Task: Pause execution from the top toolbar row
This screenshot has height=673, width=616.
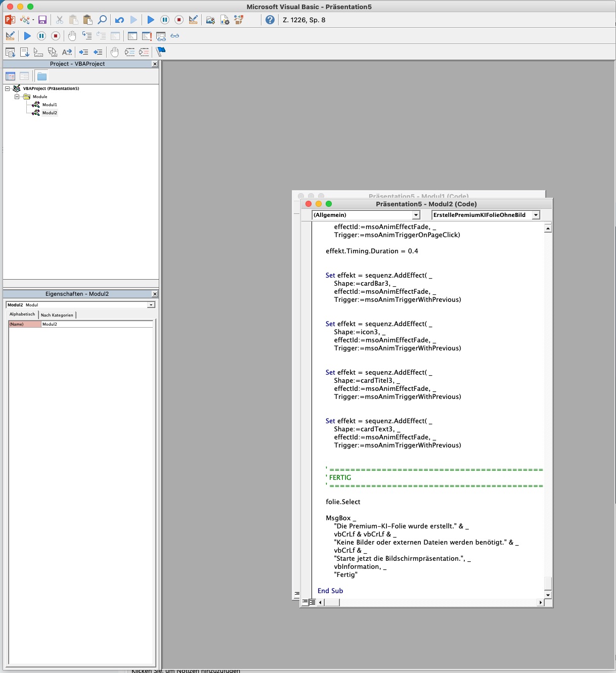Action: (x=165, y=20)
